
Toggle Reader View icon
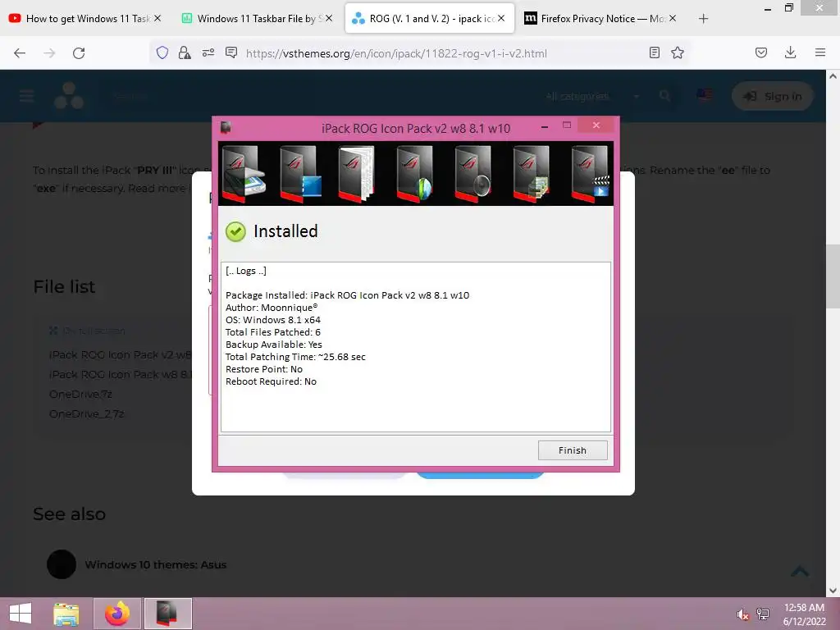[654, 52]
